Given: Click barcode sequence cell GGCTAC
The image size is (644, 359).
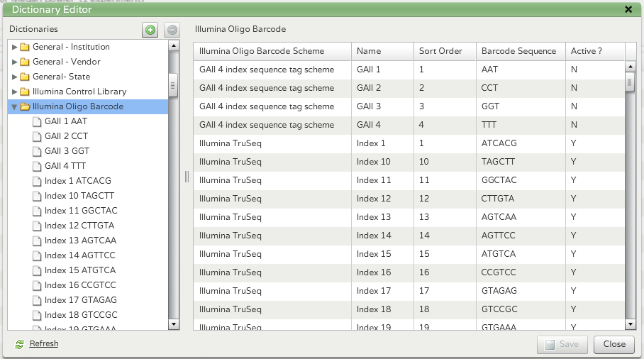Looking at the screenshot, I should [x=521, y=180].
